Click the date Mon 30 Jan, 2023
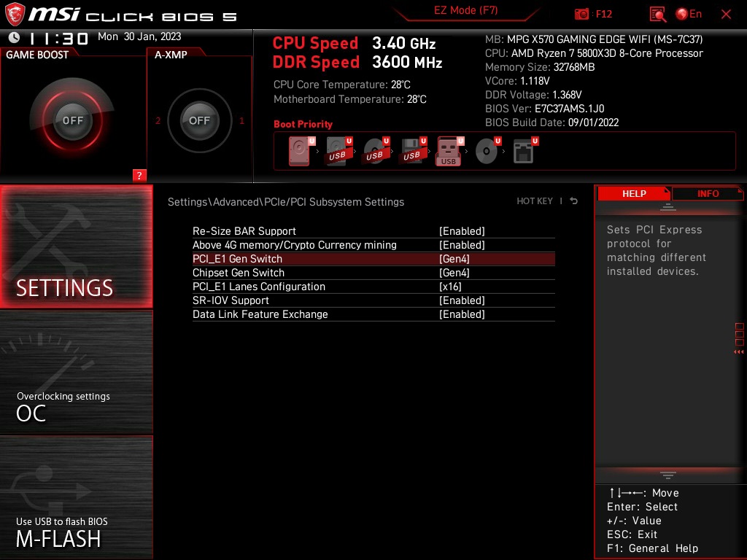The height and width of the screenshot is (560, 747). click(x=139, y=36)
